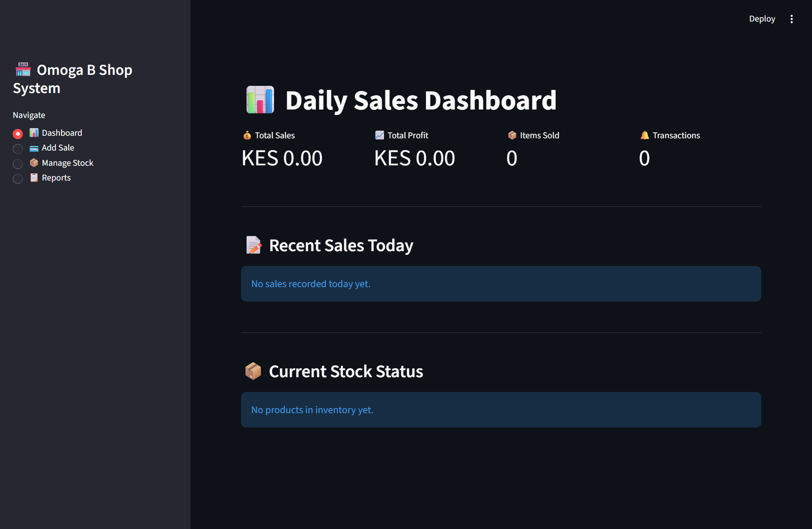Click the bar chart icon next to Dashboard
The height and width of the screenshot is (529, 812).
[x=34, y=133]
